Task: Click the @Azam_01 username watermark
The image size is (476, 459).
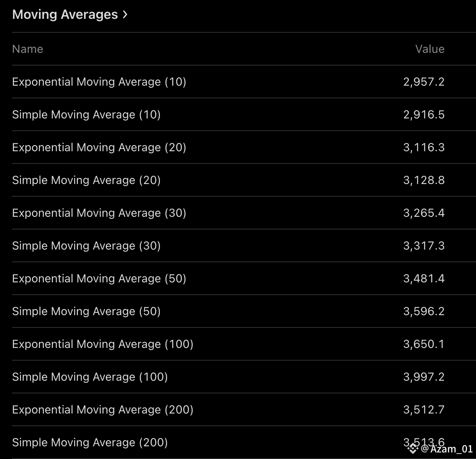Action: pyautogui.click(x=447, y=449)
